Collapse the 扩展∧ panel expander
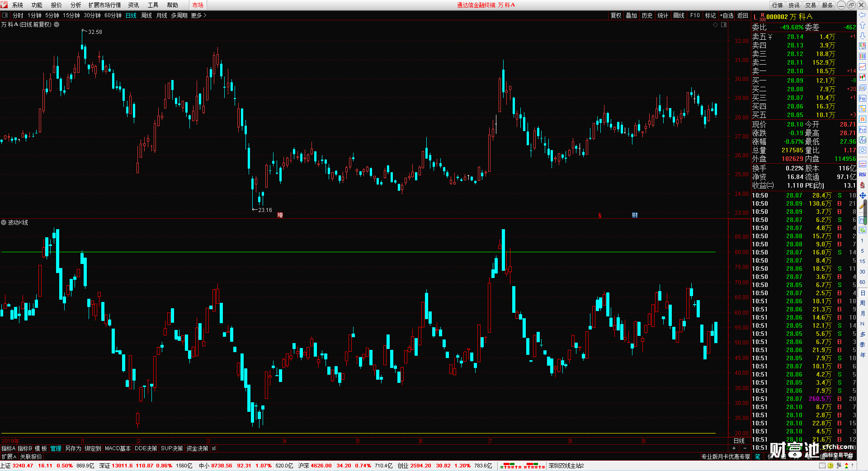The width and height of the screenshot is (868, 471). [9, 457]
